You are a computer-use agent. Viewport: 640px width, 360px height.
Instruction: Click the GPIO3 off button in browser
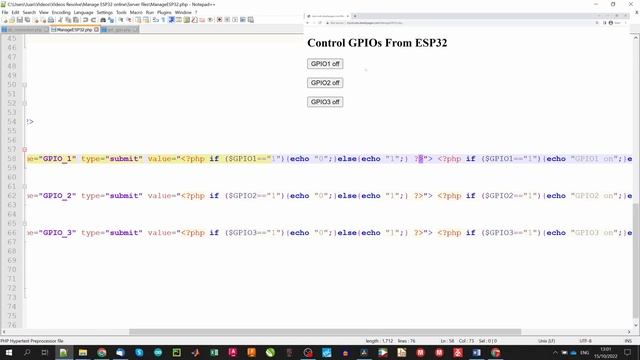(325, 102)
